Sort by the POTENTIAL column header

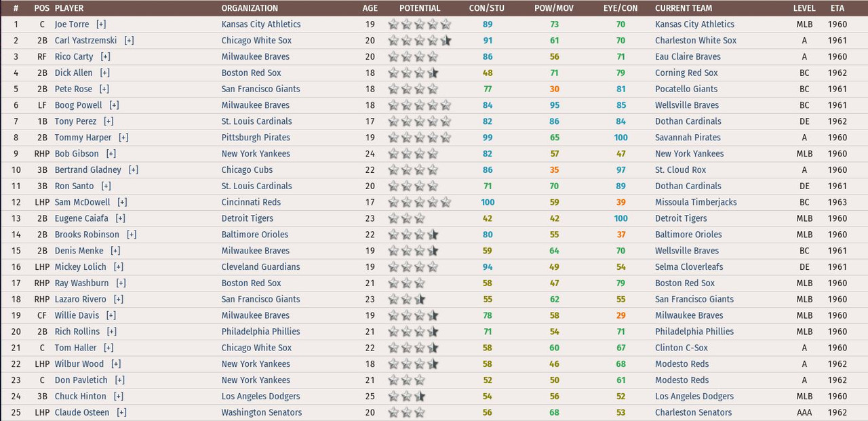[420, 8]
